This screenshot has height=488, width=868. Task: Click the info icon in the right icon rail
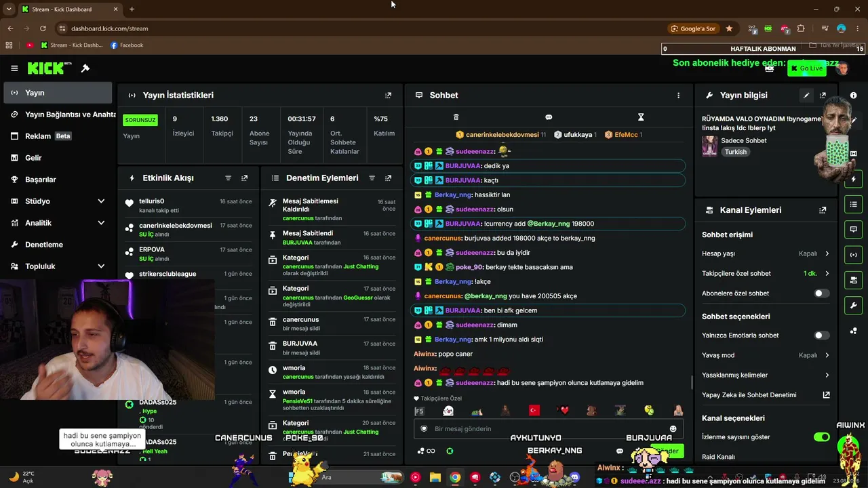pyautogui.click(x=853, y=96)
